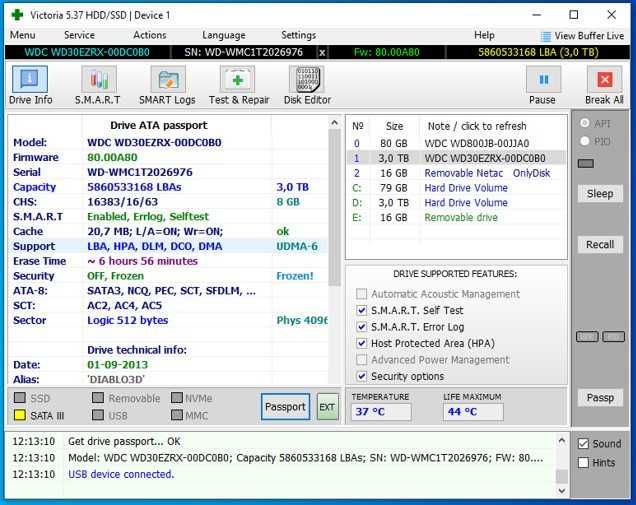The width and height of the screenshot is (636, 505).
Task: Click the Pause toolbar icon
Action: pos(544,80)
